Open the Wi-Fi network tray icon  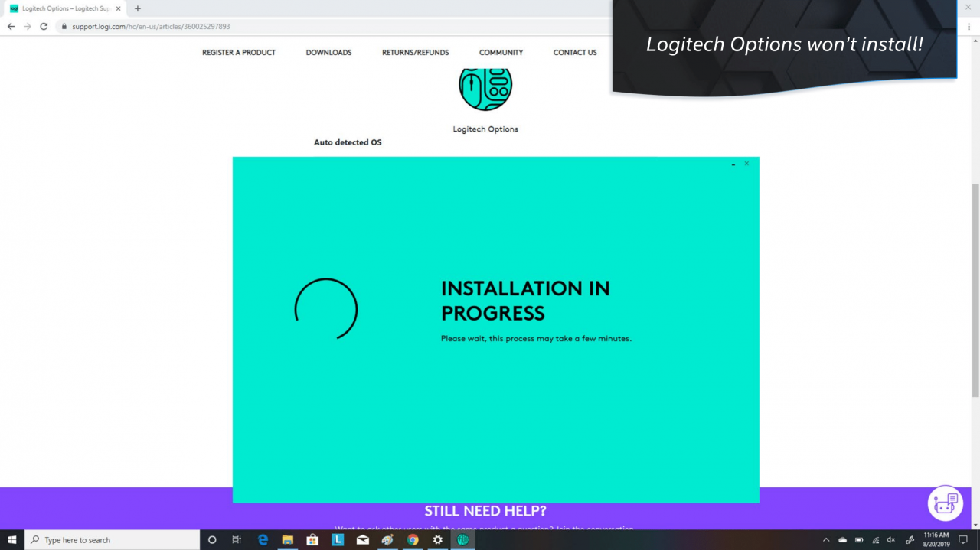coord(876,540)
